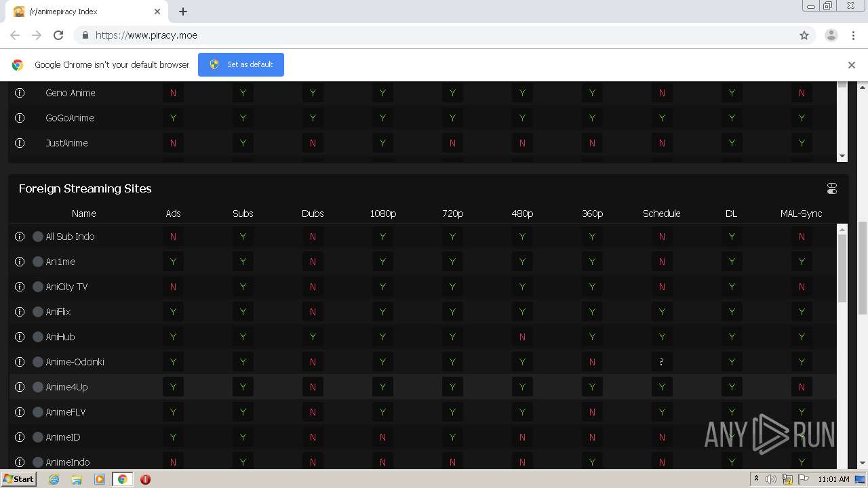The image size is (868, 488).
Task: Select the AniHub circle marker
Action: (38, 337)
